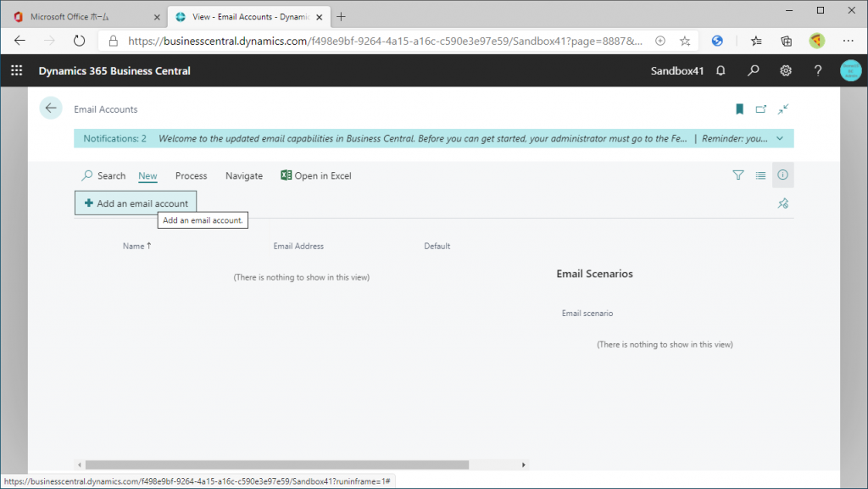Switch to the Microsoft Office browser tab

point(83,17)
